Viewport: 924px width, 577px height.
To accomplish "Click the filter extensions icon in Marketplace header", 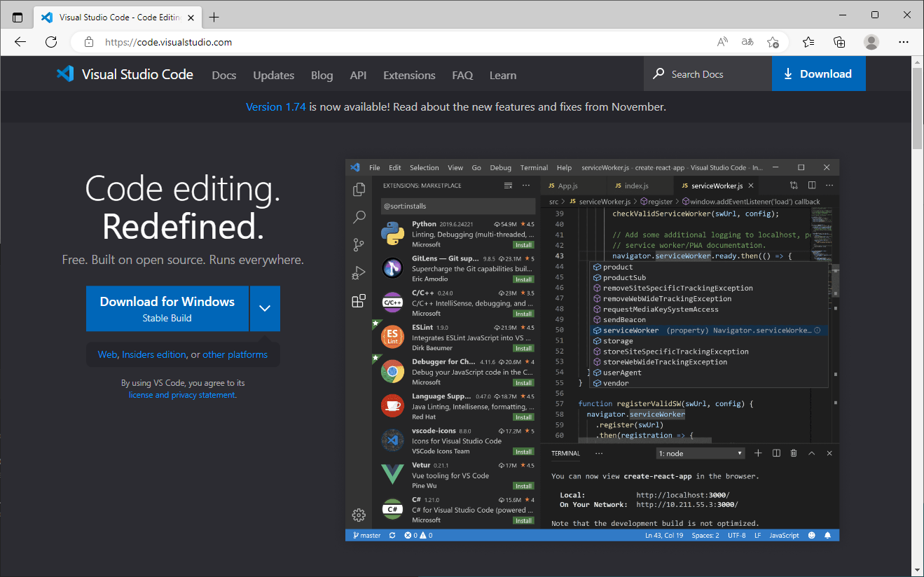I will coord(508,186).
